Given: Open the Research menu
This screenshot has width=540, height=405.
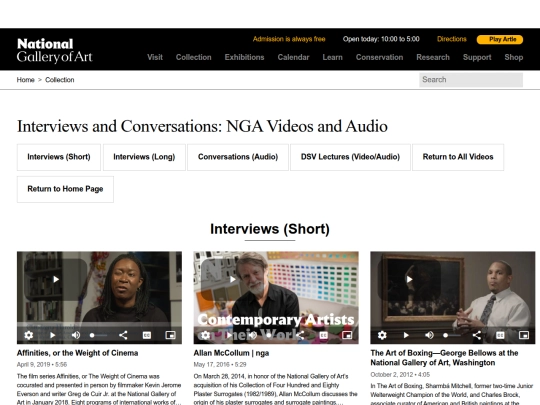Looking at the screenshot, I should pyautogui.click(x=433, y=57).
